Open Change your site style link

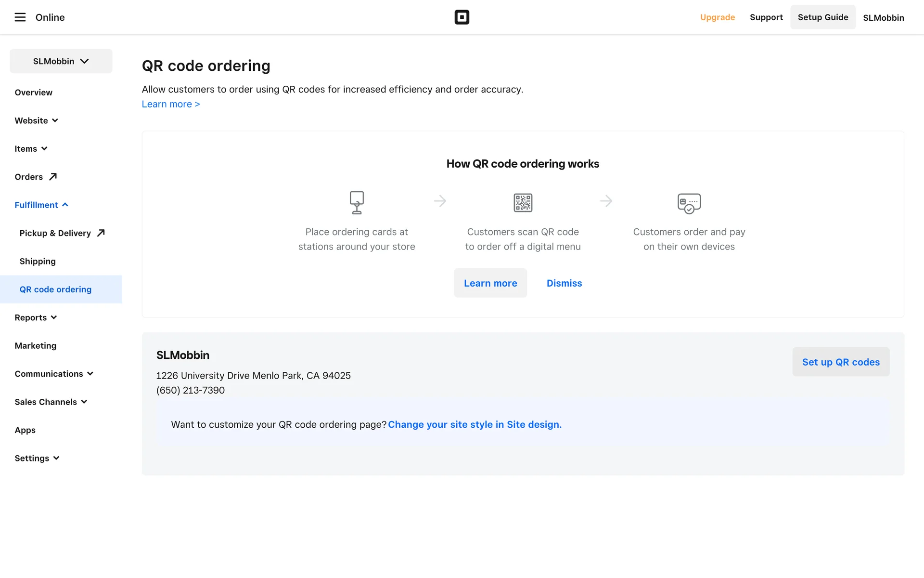click(475, 424)
